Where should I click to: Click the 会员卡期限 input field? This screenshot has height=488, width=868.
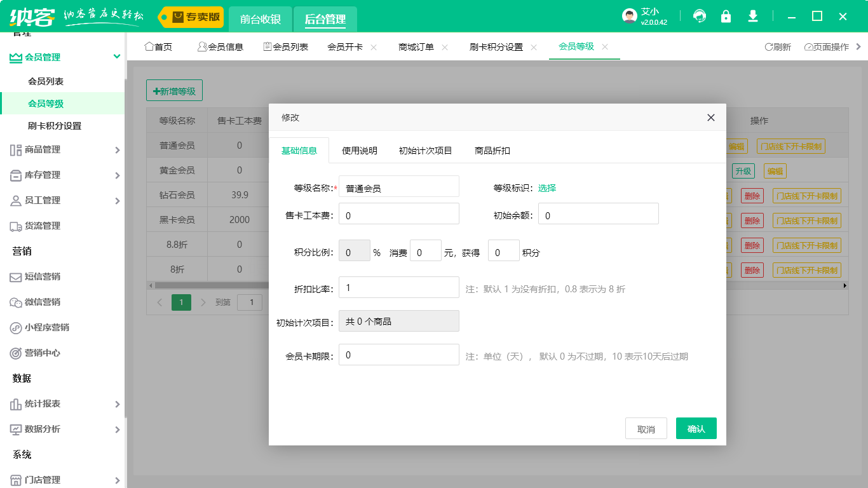398,355
